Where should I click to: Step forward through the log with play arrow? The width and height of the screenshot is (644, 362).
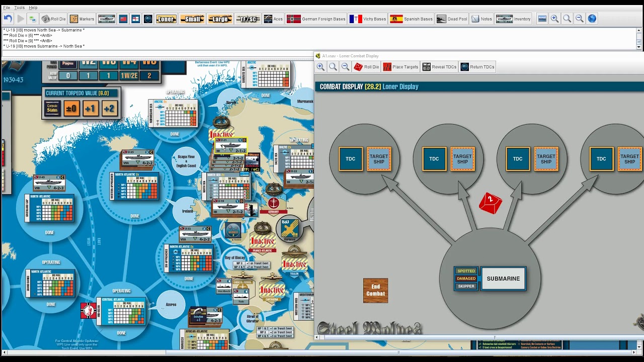coord(20,19)
